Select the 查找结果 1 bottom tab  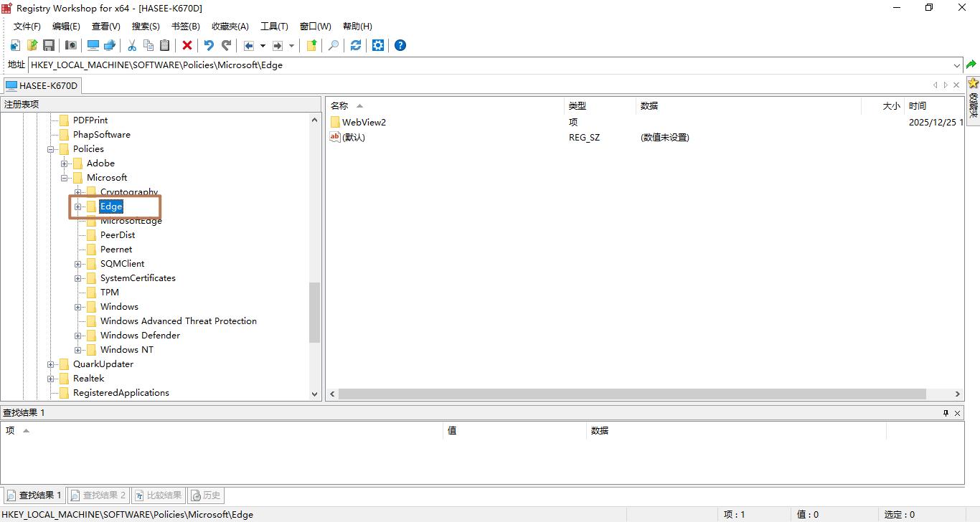(x=34, y=495)
